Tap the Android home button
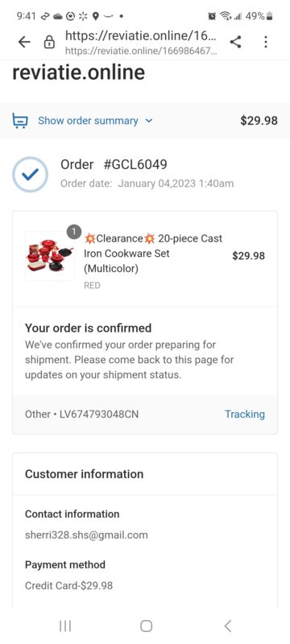290x644 pixels. (x=146, y=626)
